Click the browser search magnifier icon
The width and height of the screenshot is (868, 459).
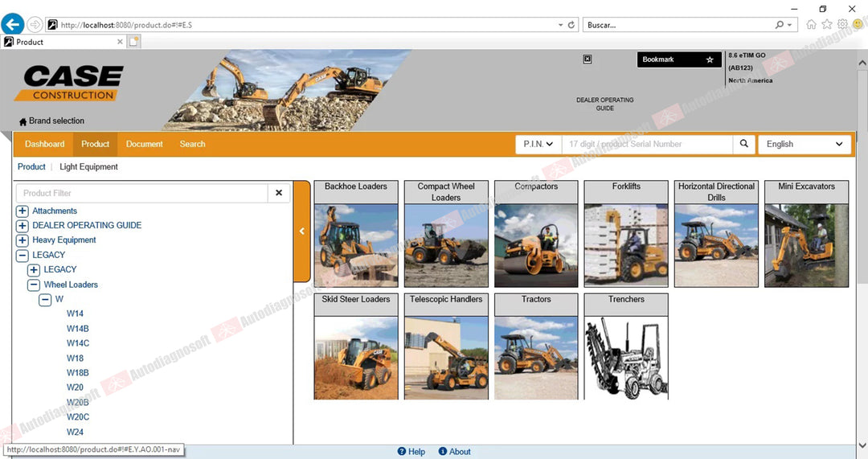click(x=780, y=25)
